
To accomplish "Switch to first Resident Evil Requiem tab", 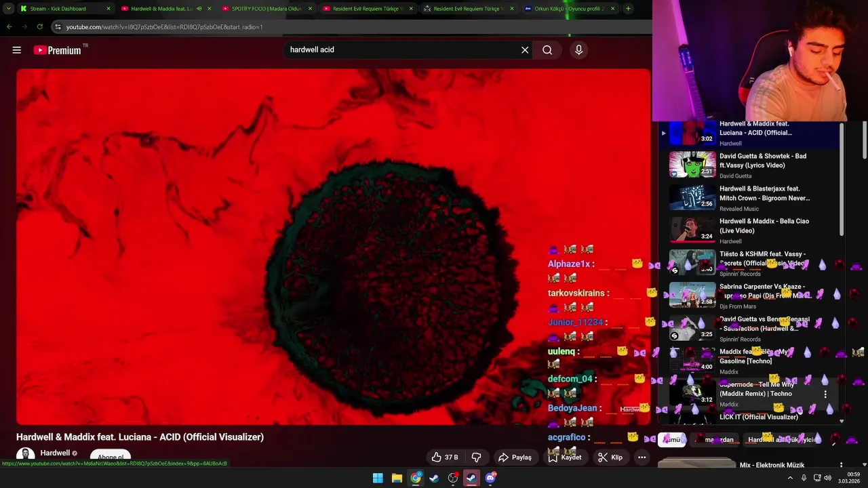I will pos(368,9).
